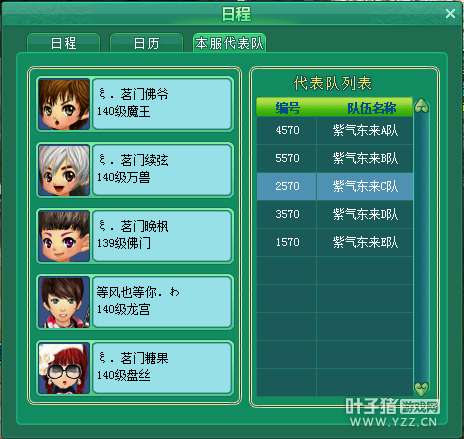Pick team 3570 紫气东来D队

coord(335,214)
